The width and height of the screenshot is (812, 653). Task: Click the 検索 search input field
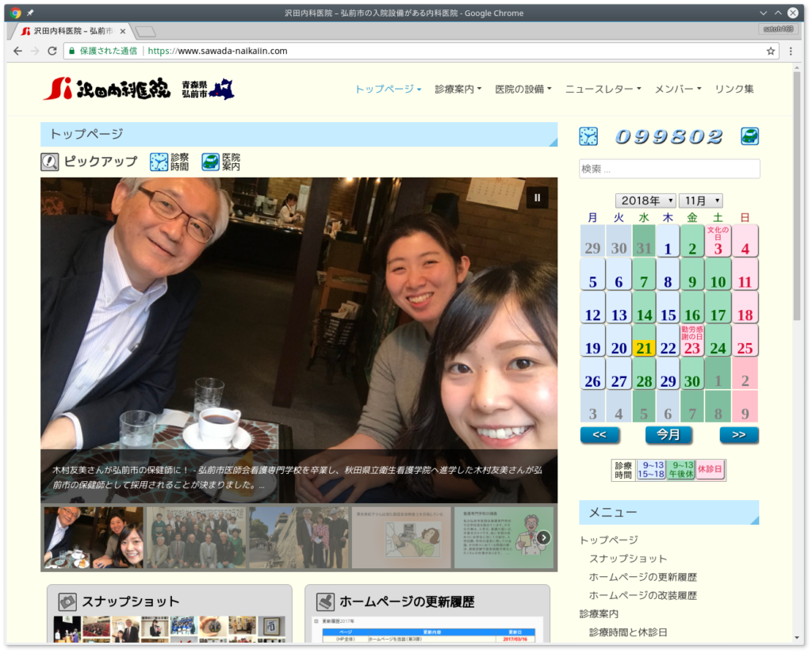point(669,169)
